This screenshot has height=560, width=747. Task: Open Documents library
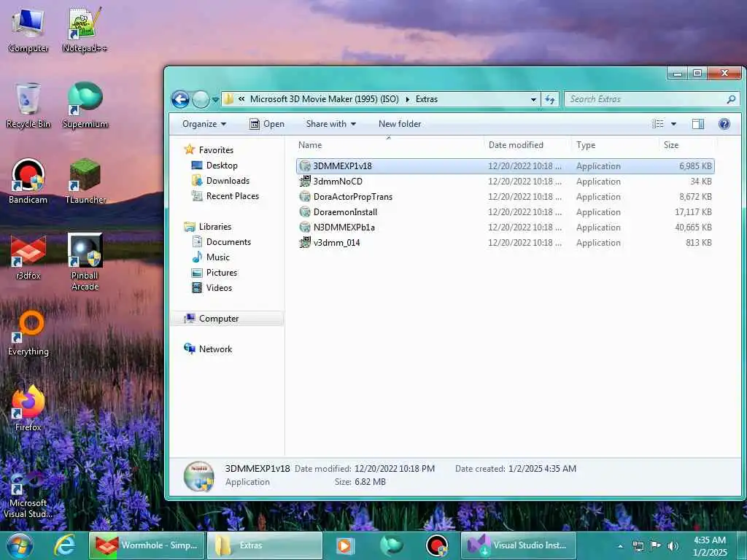tap(228, 242)
